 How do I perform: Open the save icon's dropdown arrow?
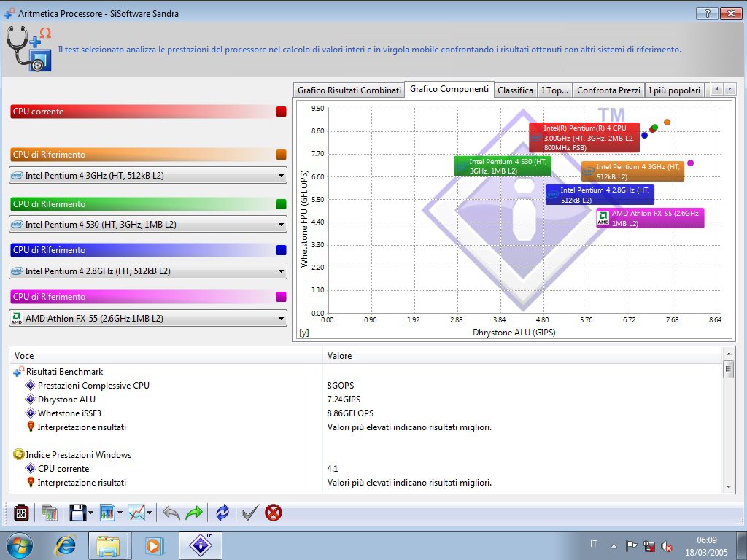pyautogui.click(x=90, y=513)
